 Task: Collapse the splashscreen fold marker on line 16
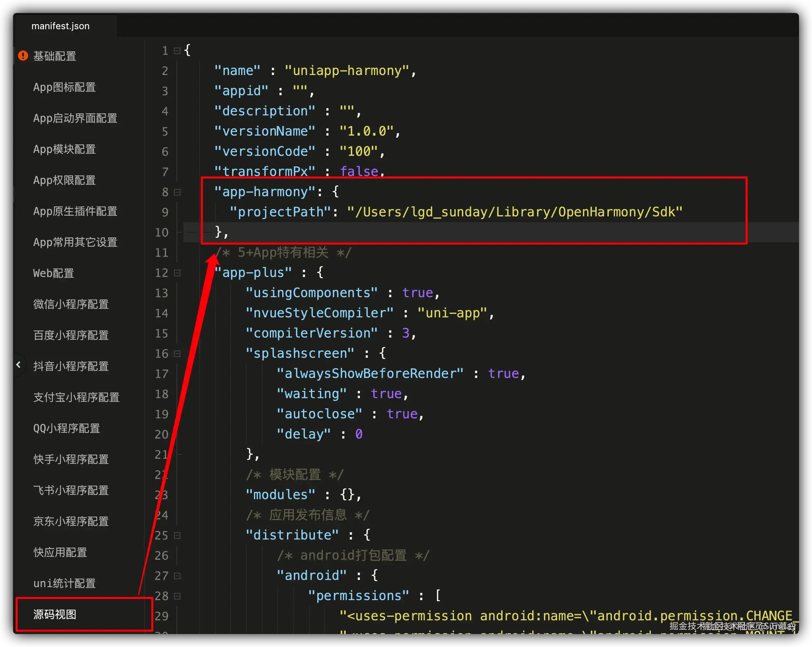click(x=177, y=354)
